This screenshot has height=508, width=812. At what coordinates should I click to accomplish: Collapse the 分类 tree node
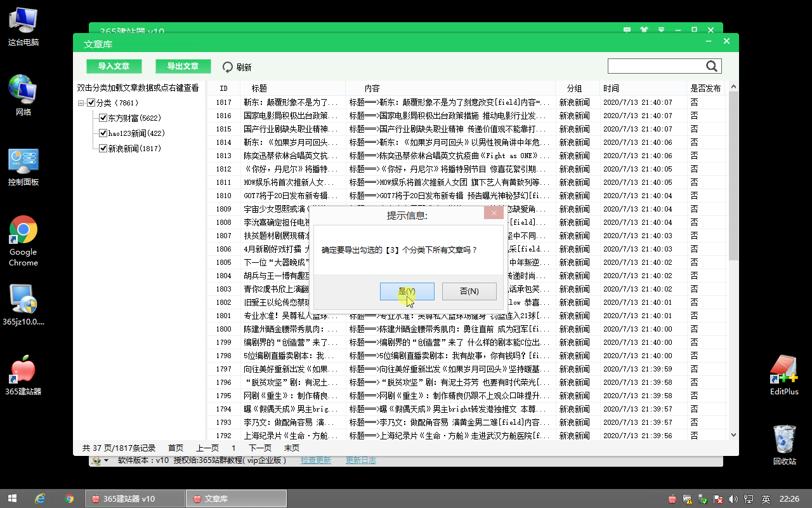point(81,103)
